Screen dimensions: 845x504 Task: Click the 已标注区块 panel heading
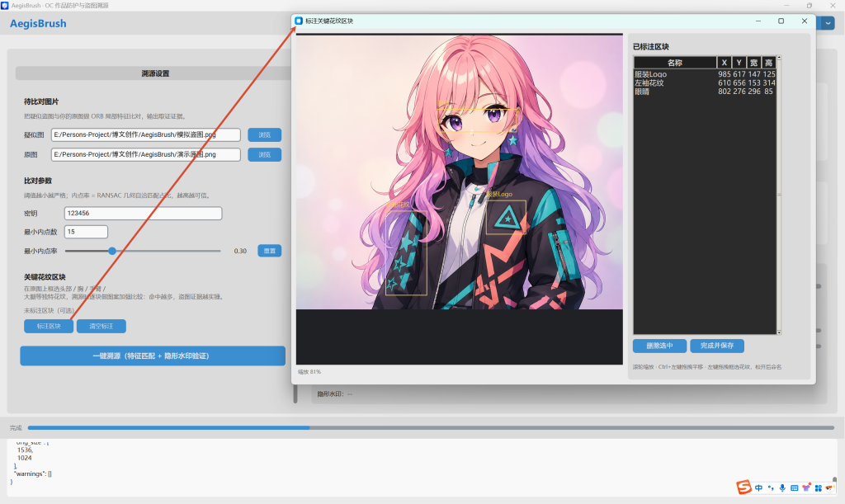[650, 47]
